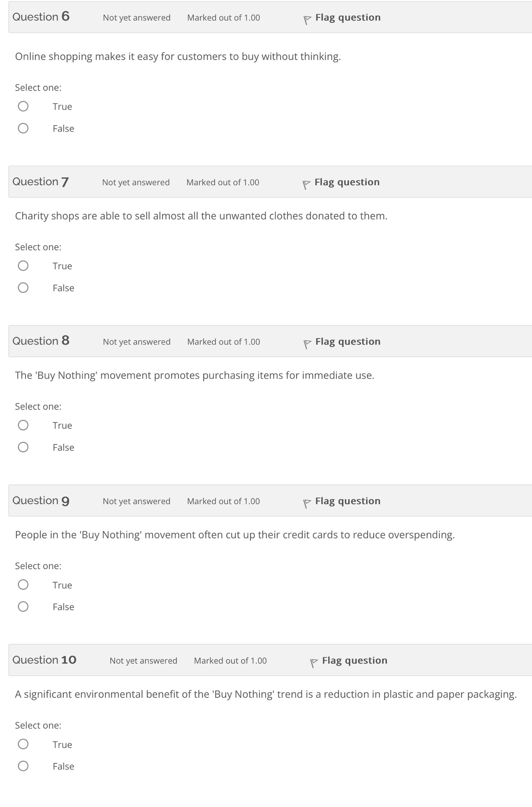Choose False for 'Buy Nothing' immediate use statement
Image resolution: width=532 pixels, height=807 pixels.
pyautogui.click(x=23, y=447)
